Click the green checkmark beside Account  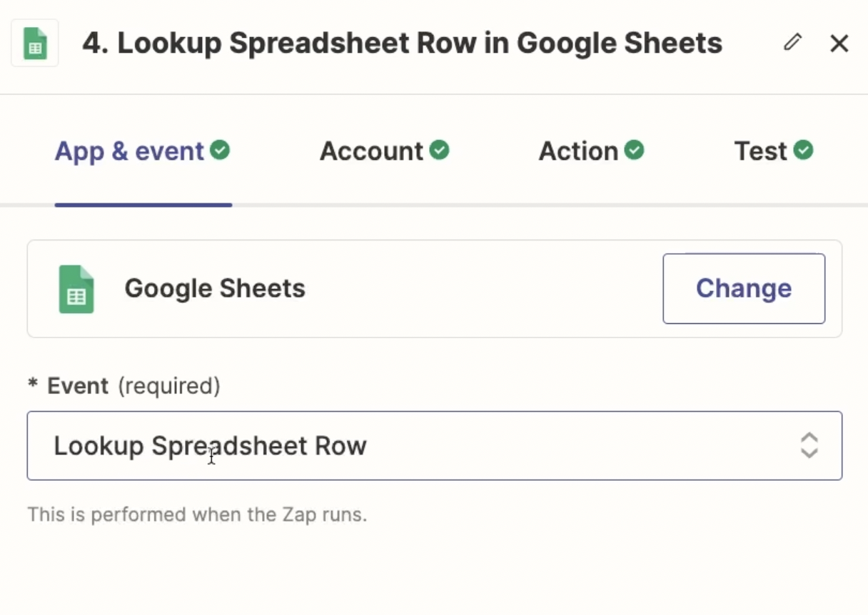[x=439, y=150]
